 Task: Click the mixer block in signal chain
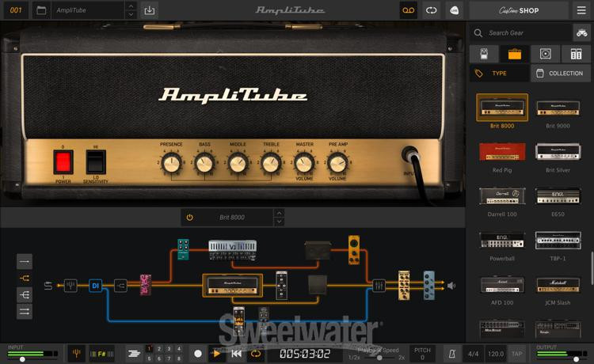[379, 286]
